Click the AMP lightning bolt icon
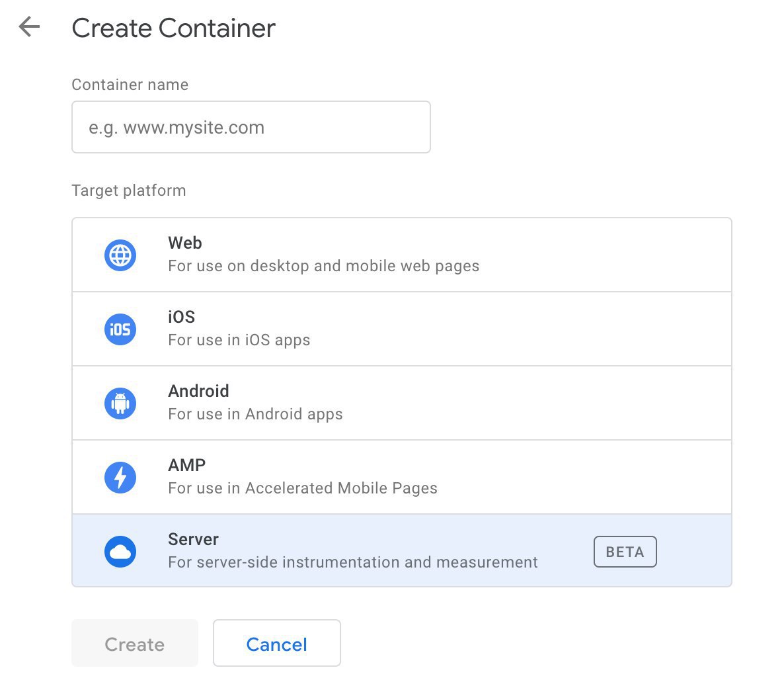 120,478
